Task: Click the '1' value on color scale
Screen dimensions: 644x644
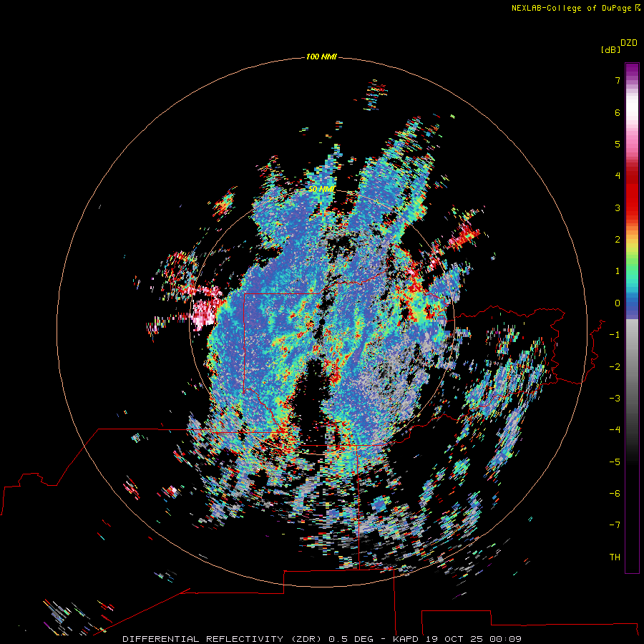Action: (618, 271)
